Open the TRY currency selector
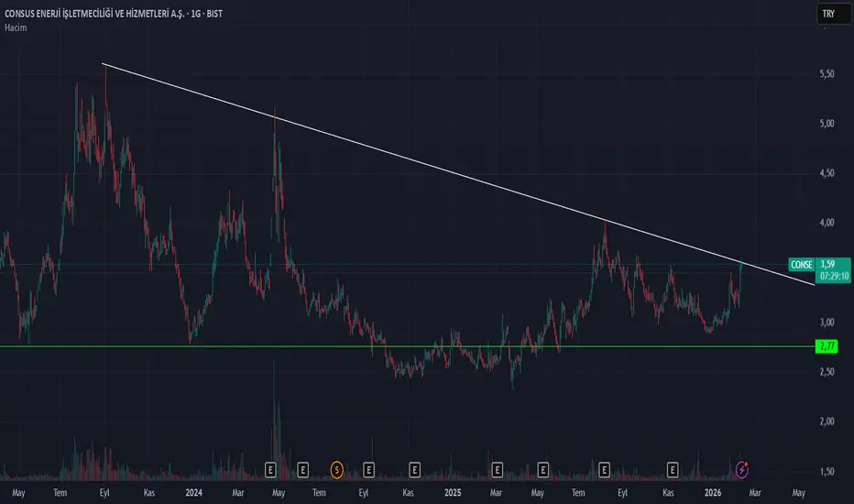Image resolution: width=854 pixels, height=504 pixels. pos(833,14)
